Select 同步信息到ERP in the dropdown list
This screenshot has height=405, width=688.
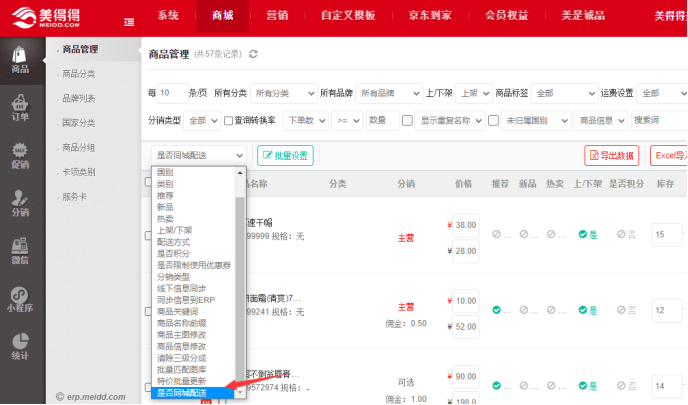point(186,300)
